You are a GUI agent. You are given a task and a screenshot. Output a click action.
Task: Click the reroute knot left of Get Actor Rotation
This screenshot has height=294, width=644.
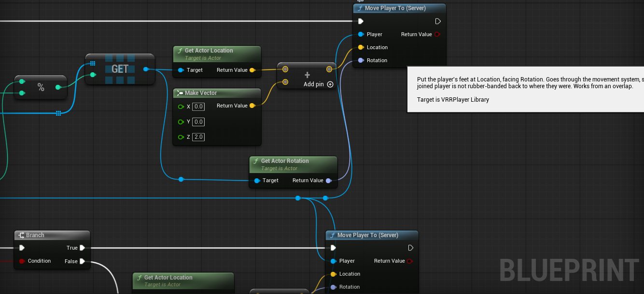click(181, 179)
